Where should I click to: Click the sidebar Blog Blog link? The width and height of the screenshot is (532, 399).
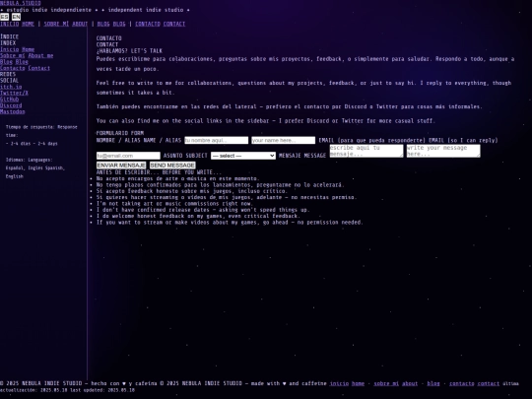tap(14, 62)
